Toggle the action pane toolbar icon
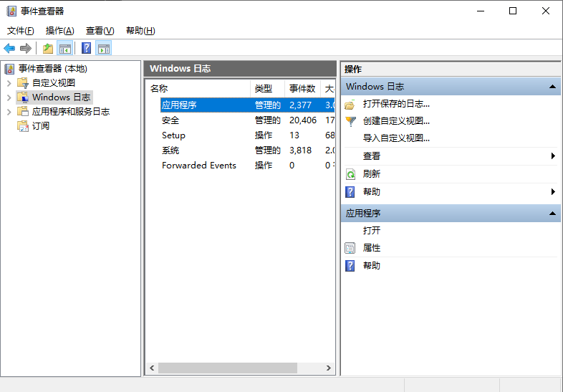Screen dimensions: 563x392 coord(104,48)
